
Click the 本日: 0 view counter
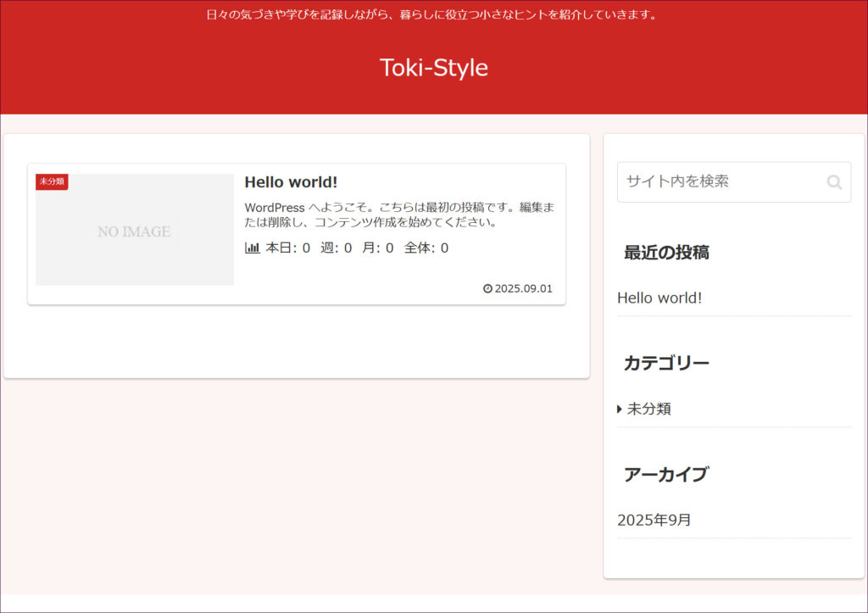[288, 248]
